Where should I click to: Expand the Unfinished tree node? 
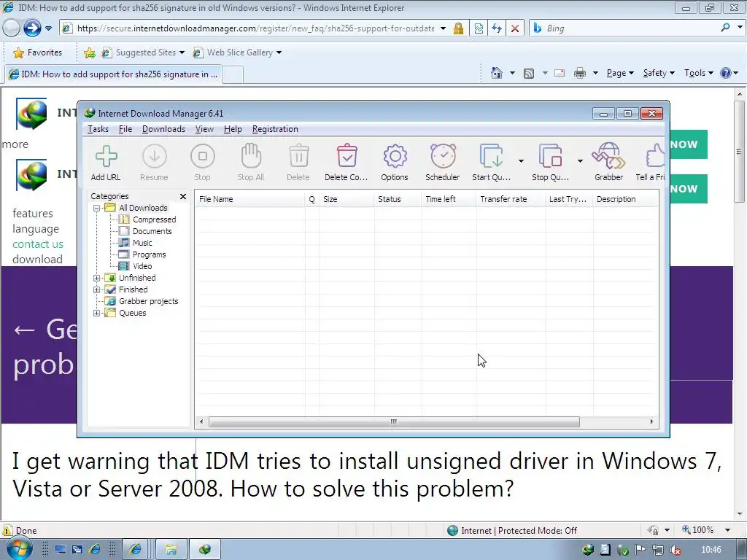pyautogui.click(x=97, y=278)
